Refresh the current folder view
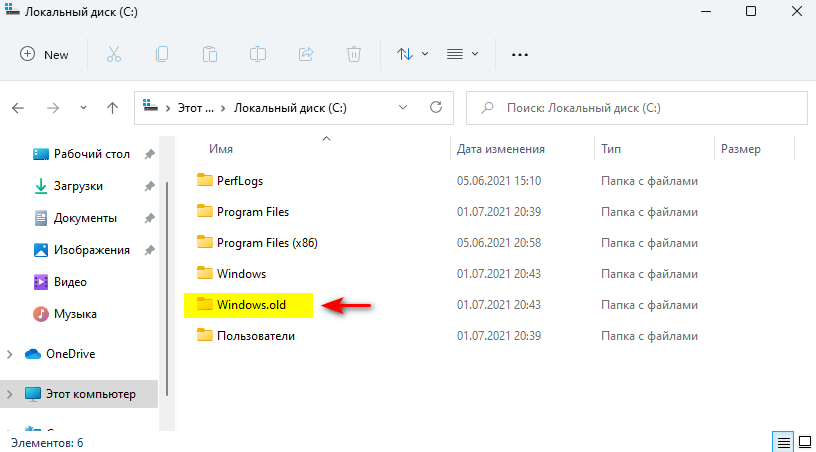Viewport: 816px width, 452px height. click(x=436, y=108)
